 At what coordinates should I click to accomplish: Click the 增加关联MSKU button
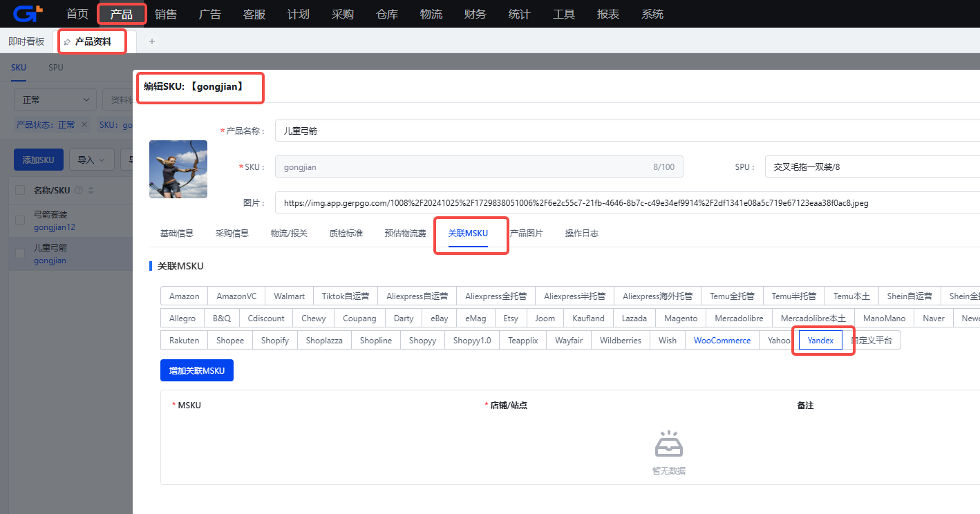197,370
